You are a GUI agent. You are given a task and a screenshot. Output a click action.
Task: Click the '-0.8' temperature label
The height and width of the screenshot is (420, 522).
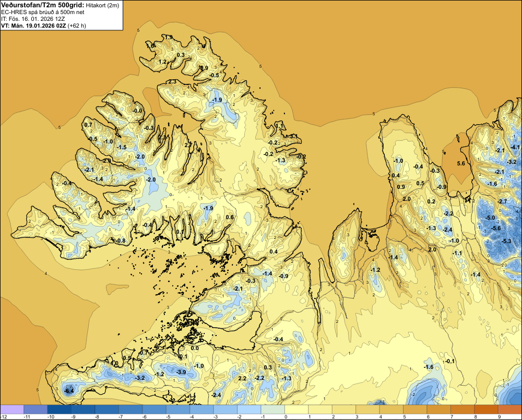click(121, 241)
